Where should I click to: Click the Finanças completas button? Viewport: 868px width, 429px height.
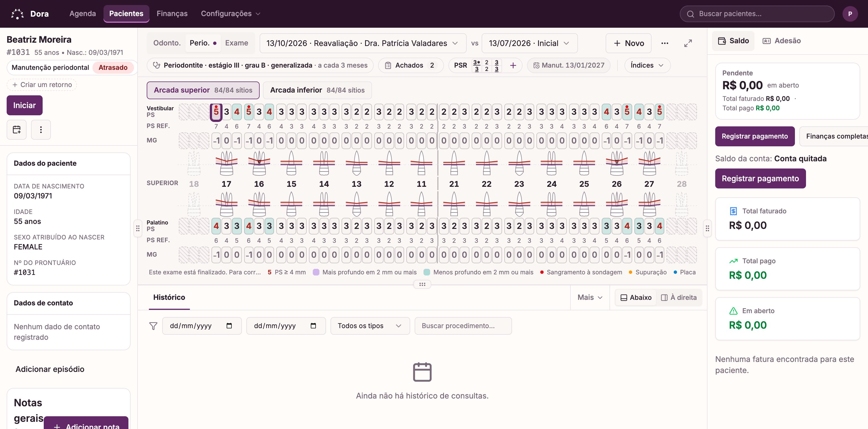tap(834, 136)
